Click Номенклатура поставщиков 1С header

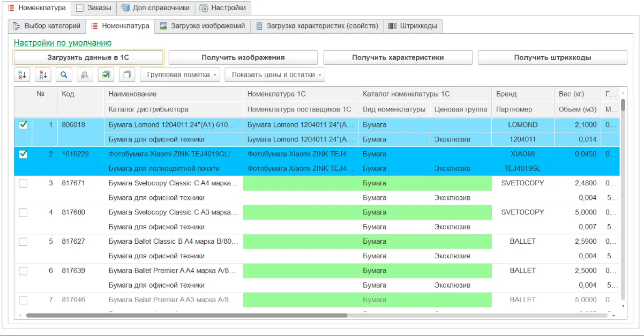click(301, 109)
